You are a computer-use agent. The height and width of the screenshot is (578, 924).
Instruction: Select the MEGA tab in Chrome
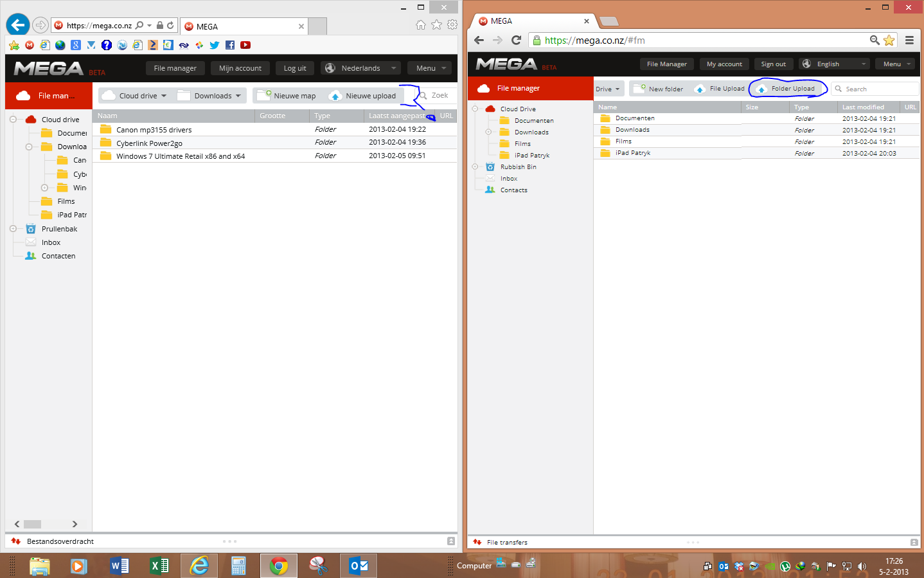point(535,21)
